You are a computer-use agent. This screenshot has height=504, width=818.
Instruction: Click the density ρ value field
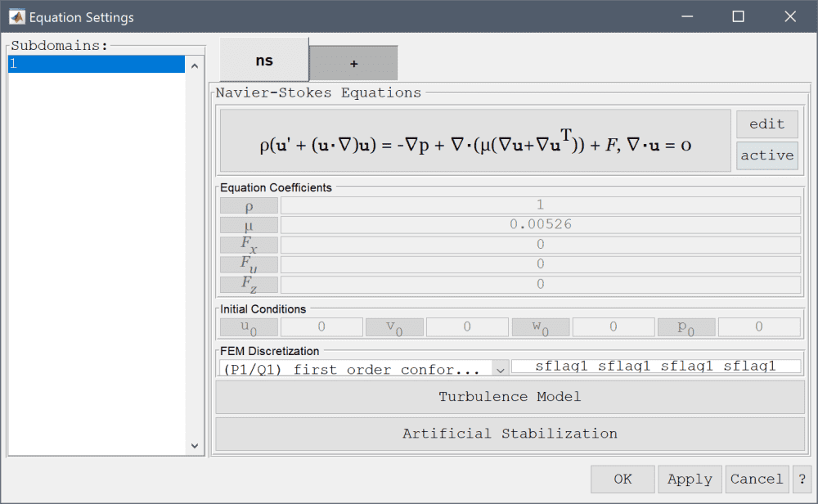pyautogui.click(x=541, y=205)
